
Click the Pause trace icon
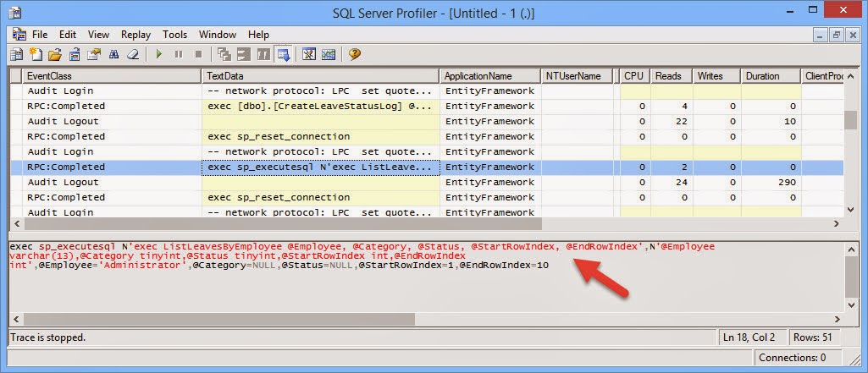coord(178,54)
